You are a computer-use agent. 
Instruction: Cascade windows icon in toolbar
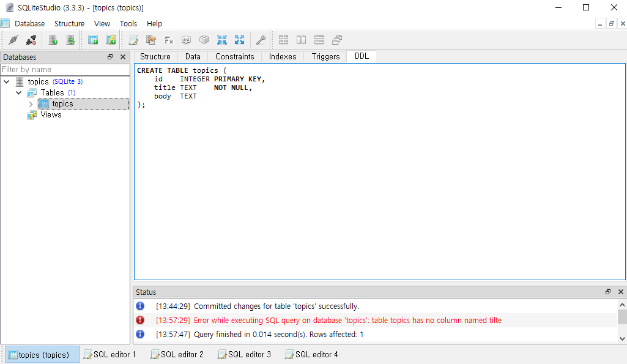click(x=337, y=40)
